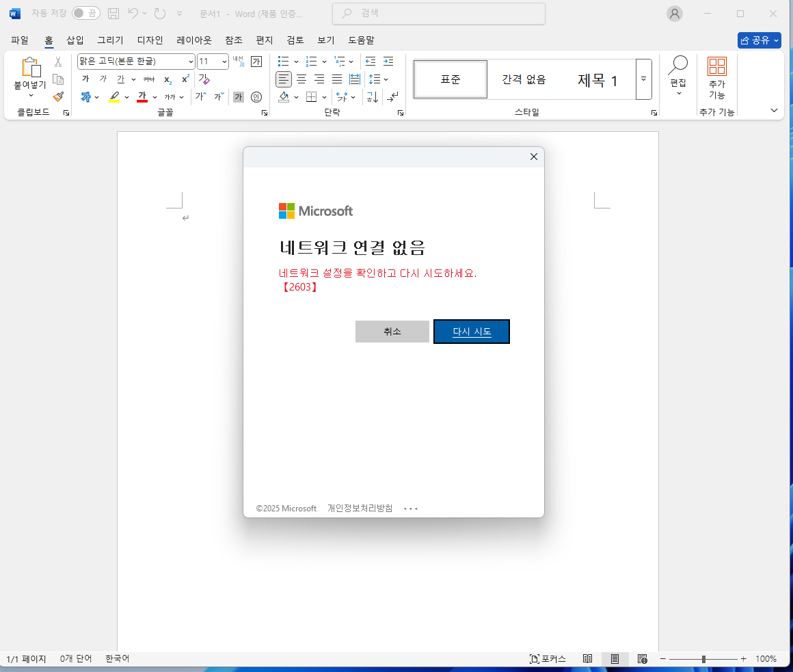Toggle center alignment button
Screen dimensions: 793x672
pyautogui.click(x=301, y=79)
